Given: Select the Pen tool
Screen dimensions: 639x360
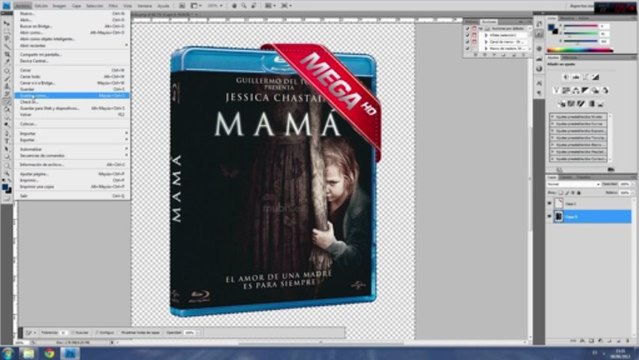Looking at the screenshot, I should coord(7,133).
